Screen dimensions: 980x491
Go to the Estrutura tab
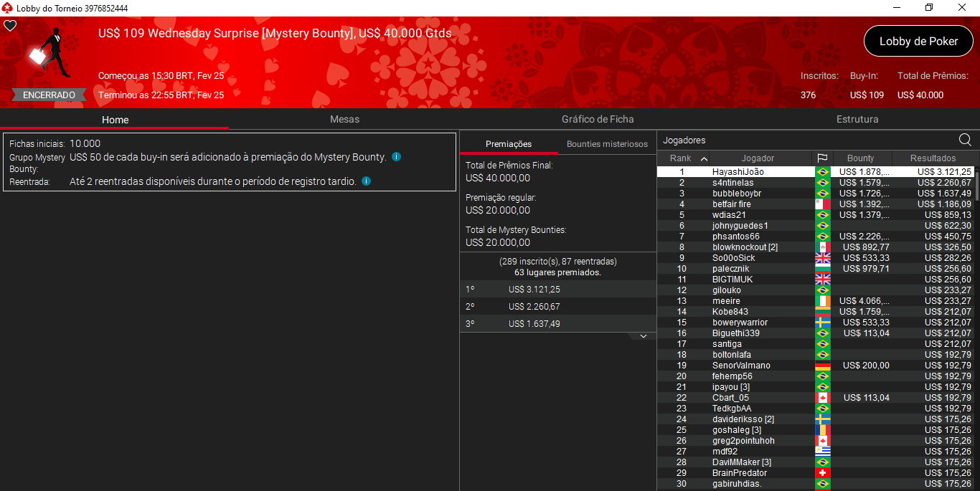point(857,119)
